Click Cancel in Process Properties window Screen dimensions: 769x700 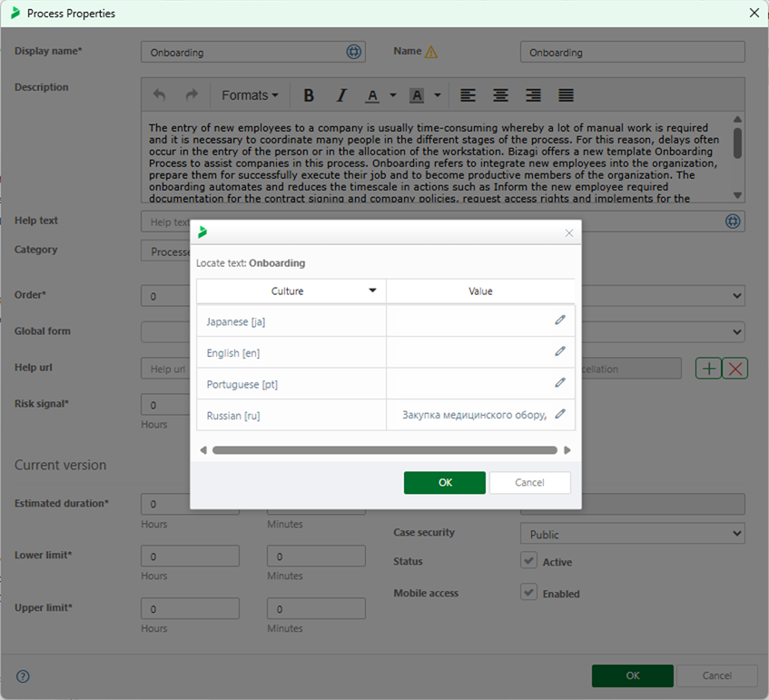tap(717, 676)
